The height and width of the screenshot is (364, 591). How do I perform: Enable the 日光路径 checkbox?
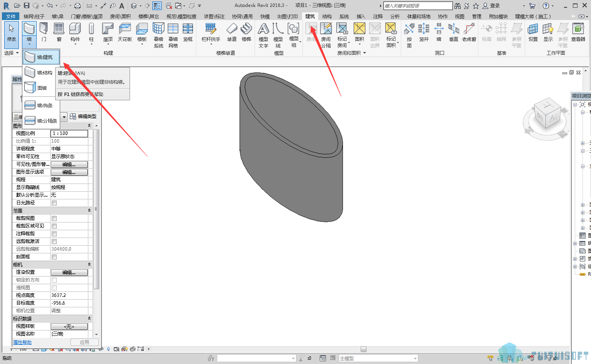tap(54, 203)
